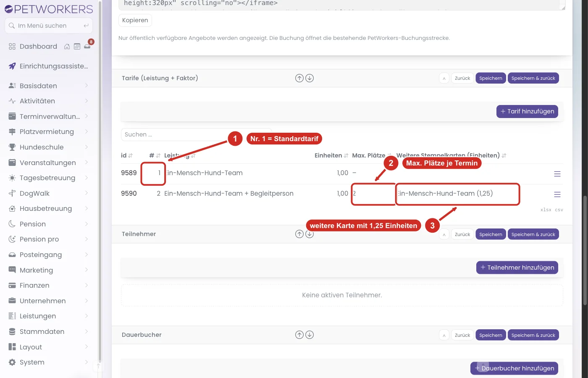Sort the table by the id column
Viewport: 588px width, 378px height.
point(127,155)
